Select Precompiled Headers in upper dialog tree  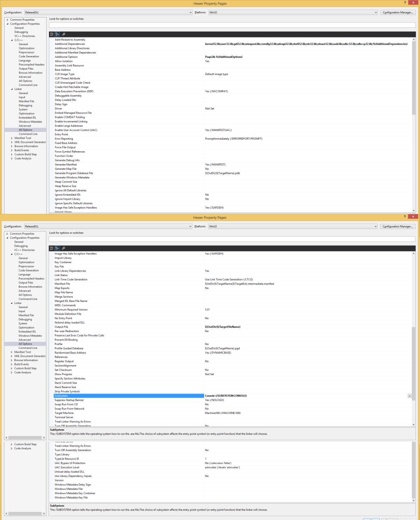tap(31, 65)
